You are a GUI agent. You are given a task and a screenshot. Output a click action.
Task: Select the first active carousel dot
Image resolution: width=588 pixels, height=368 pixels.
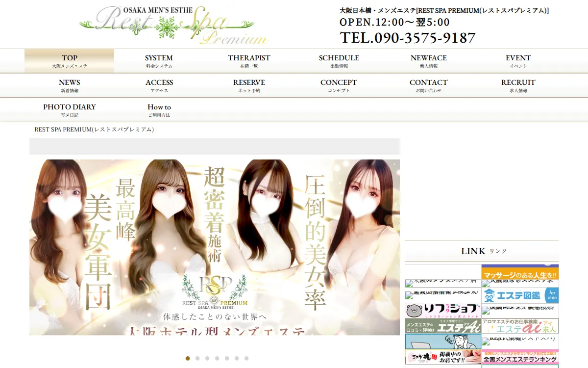click(188, 358)
